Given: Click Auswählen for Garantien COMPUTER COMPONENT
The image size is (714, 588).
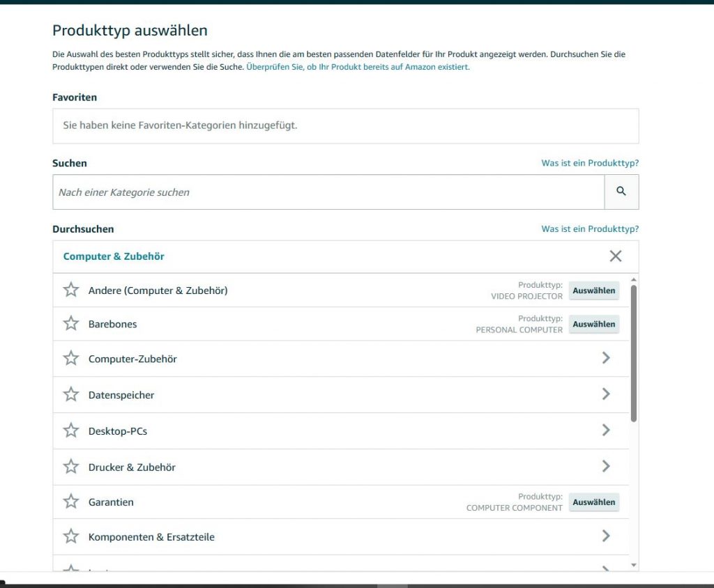Looking at the screenshot, I should pos(594,502).
